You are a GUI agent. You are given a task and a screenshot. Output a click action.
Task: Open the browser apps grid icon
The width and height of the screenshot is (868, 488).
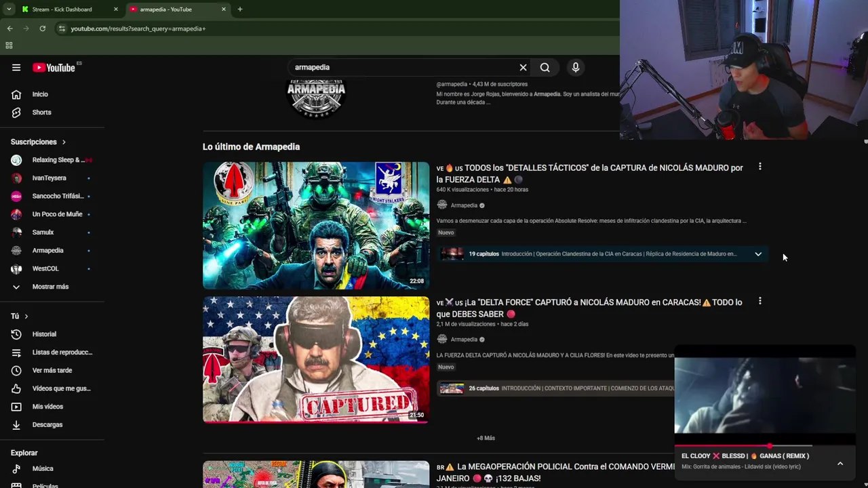[x=9, y=45]
